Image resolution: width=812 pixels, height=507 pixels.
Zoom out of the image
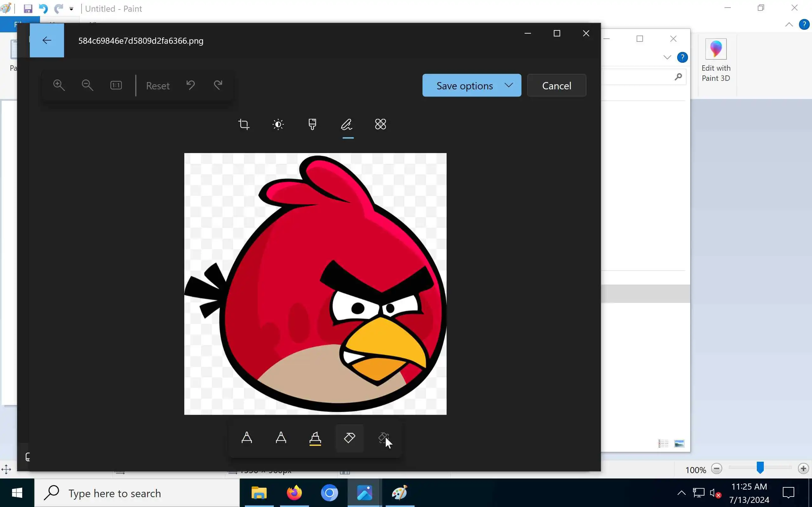pyautogui.click(x=87, y=85)
